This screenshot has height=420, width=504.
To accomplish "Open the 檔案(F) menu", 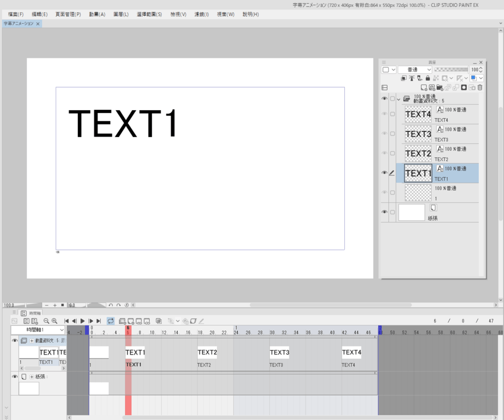I will pos(16,14).
